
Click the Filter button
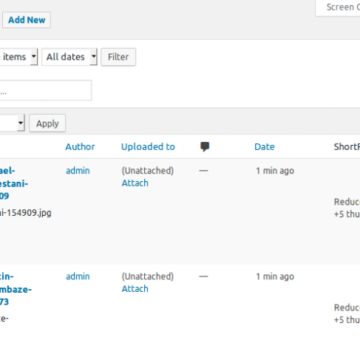[118, 57]
